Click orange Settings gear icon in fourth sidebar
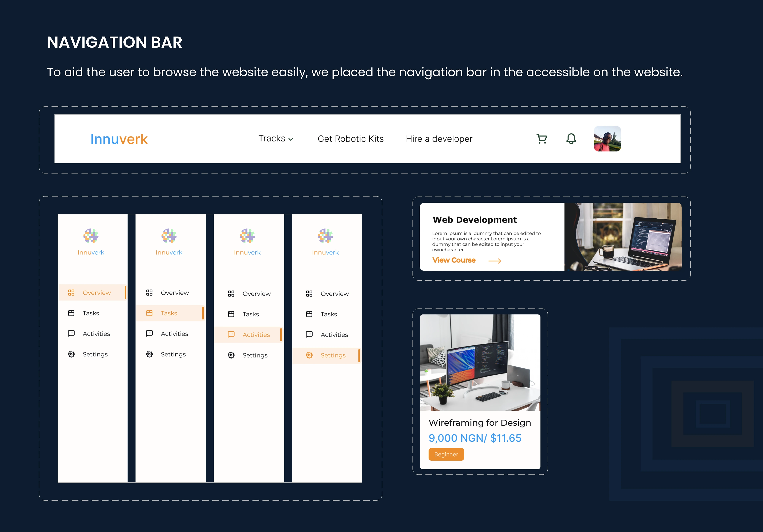 pos(309,355)
